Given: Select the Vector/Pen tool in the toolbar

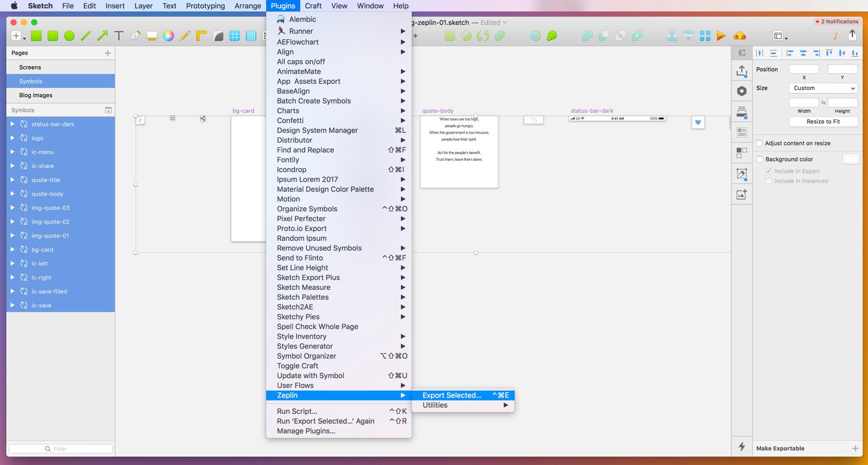Looking at the screenshot, I should click(x=136, y=36).
